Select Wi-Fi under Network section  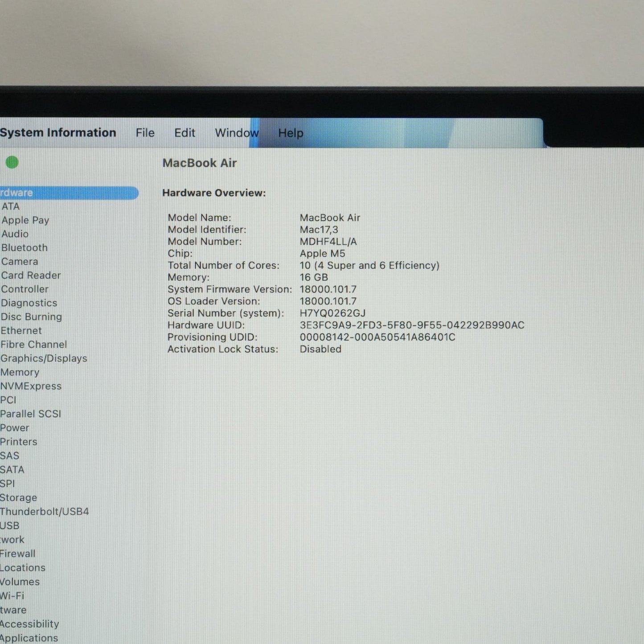pyautogui.click(x=12, y=595)
